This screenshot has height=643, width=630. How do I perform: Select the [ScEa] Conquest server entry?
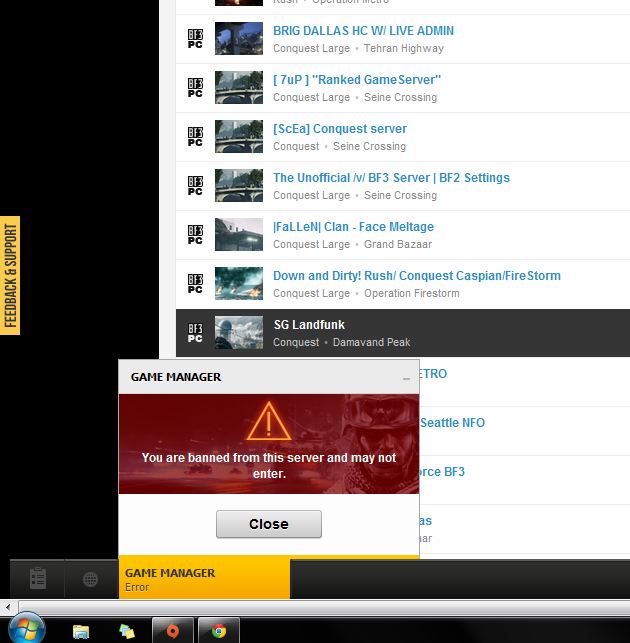click(x=340, y=129)
